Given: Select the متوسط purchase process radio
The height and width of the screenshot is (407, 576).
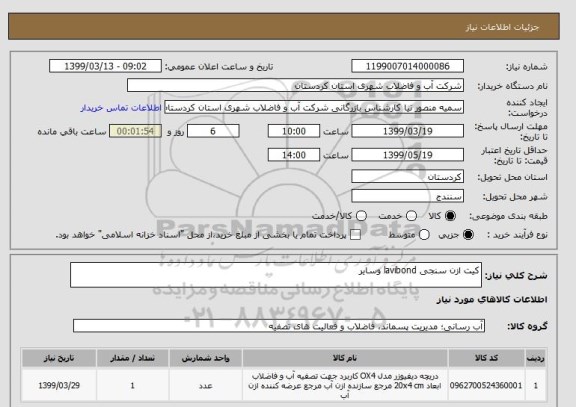Looking at the screenshot, I should (424, 235).
